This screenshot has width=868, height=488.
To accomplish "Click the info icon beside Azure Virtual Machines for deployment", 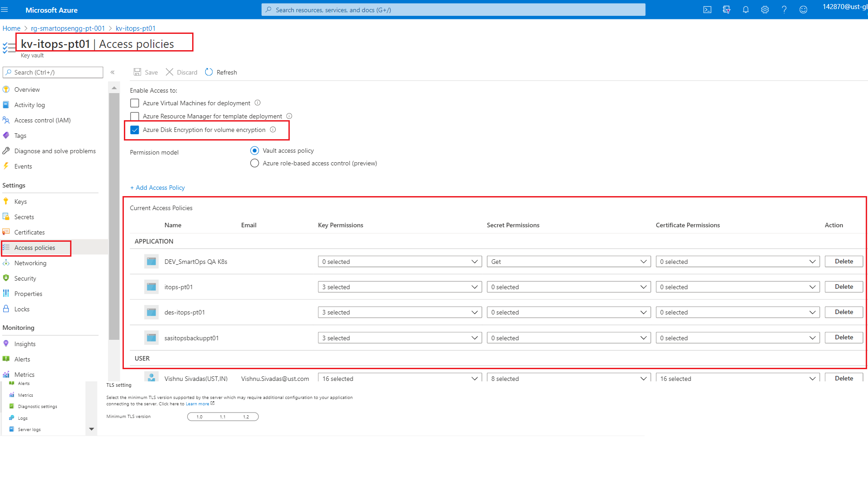I will [x=258, y=103].
